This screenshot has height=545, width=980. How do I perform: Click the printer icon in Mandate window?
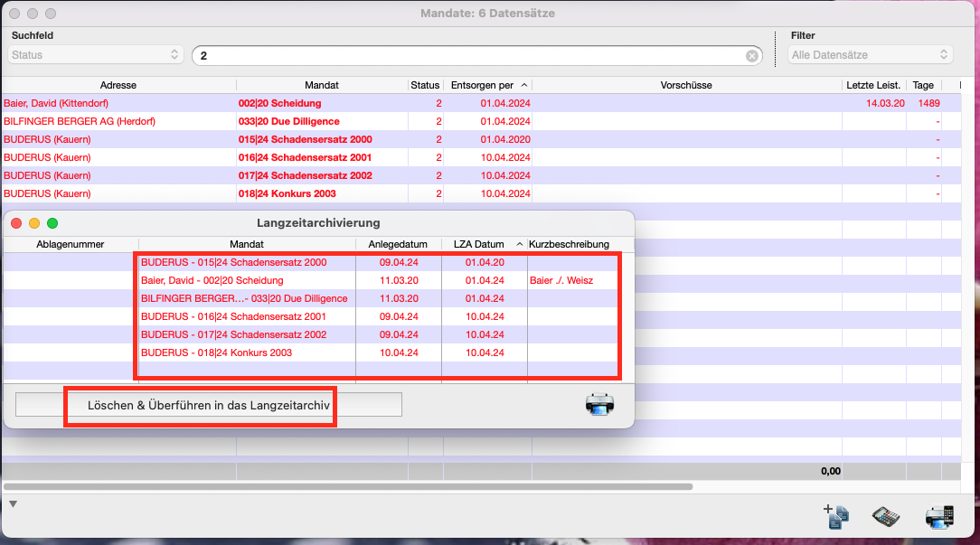click(x=939, y=517)
